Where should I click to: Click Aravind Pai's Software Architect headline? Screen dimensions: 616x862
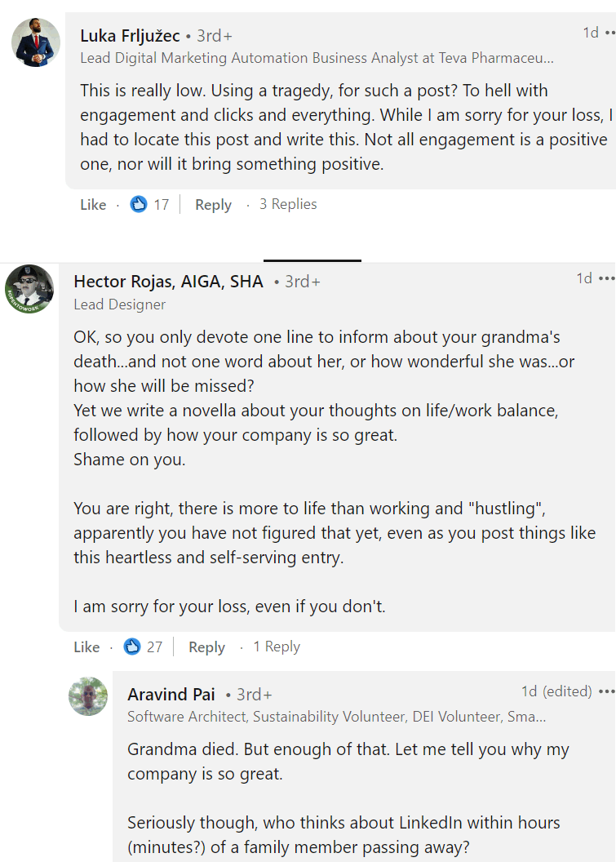click(x=336, y=717)
